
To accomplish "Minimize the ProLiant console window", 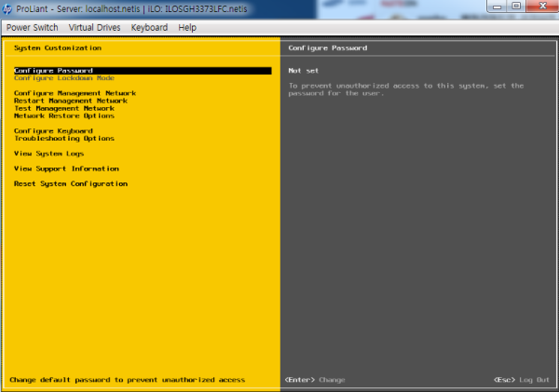I will tap(498, 7).
